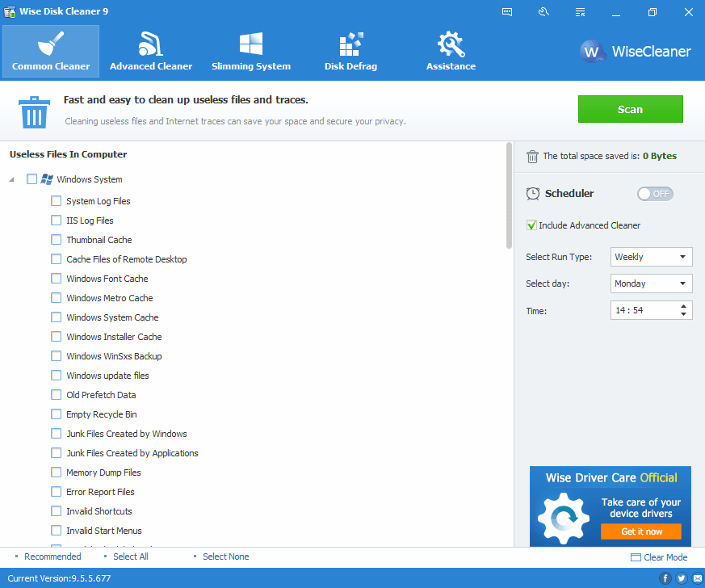705x588 pixels.
Task: Check IIS Log Files
Action: [x=57, y=220]
